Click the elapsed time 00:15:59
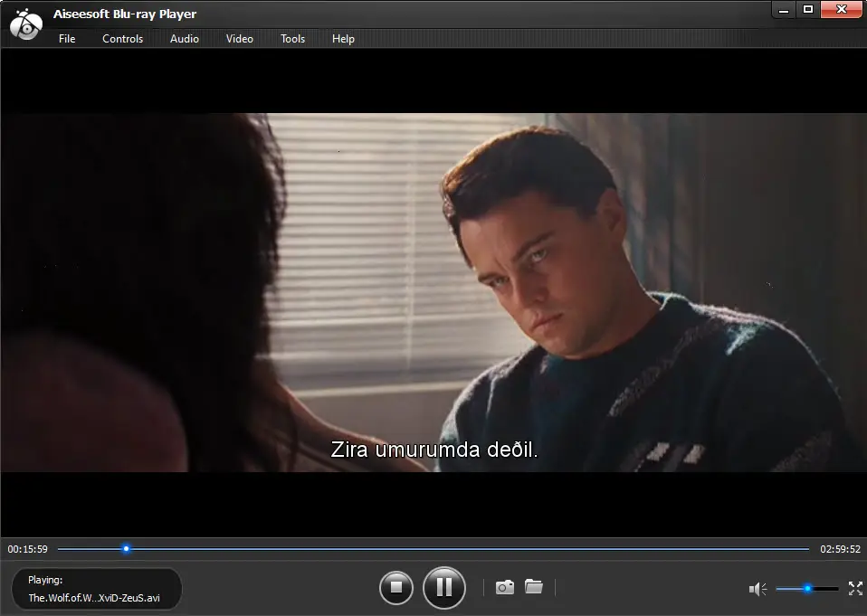The image size is (867, 616). pos(28,549)
